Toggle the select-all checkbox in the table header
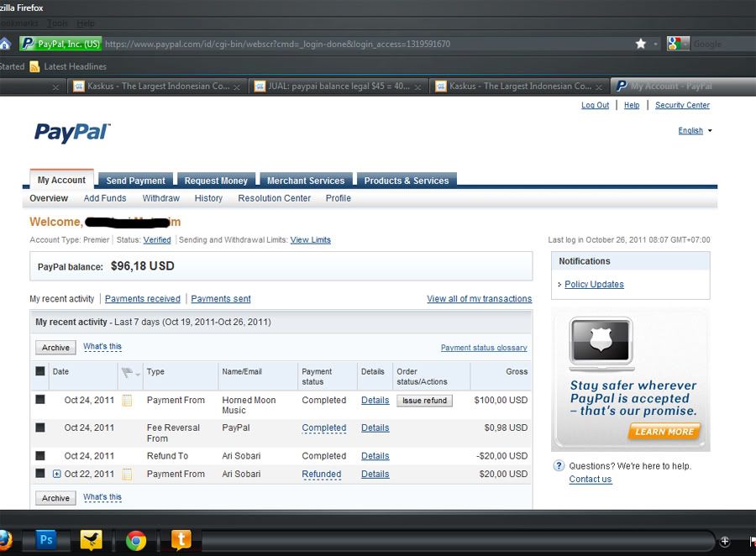This screenshot has height=556, width=756. (x=40, y=371)
